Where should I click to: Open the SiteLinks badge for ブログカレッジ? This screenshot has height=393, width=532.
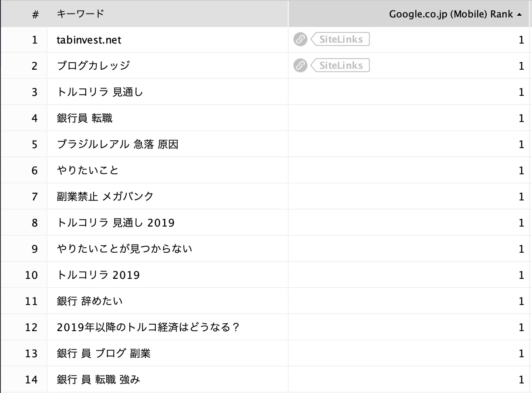pos(340,66)
